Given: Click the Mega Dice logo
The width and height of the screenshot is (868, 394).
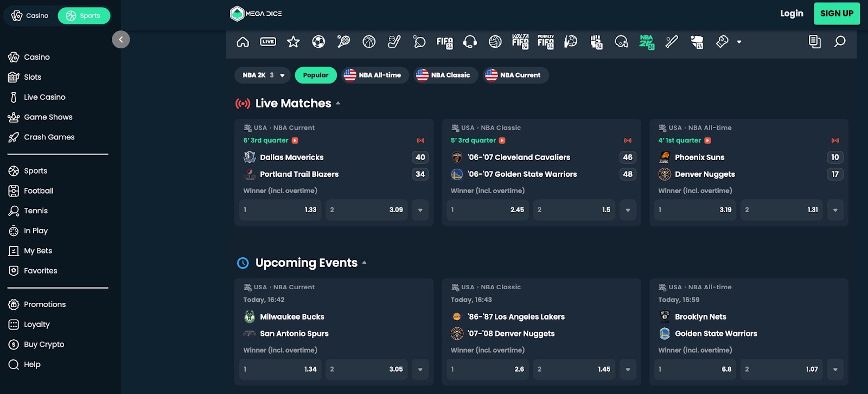Looking at the screenshot, I should (x=256, y=14).
